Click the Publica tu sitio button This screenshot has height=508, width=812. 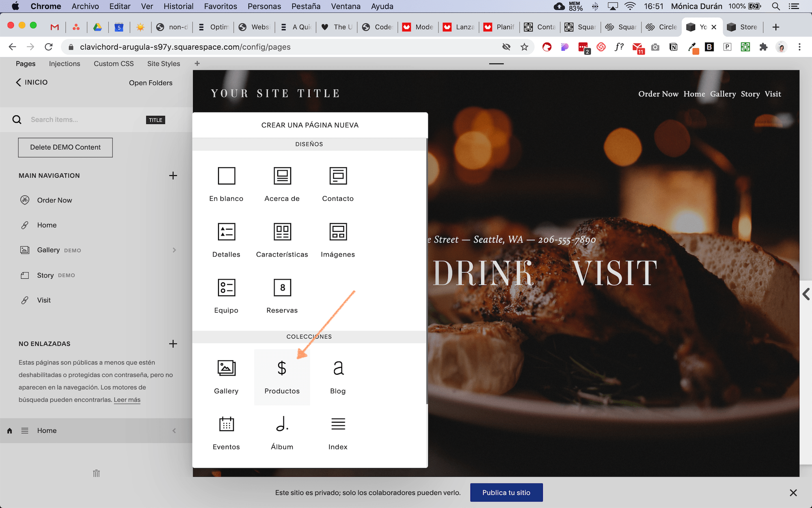[x=506, y=493]
